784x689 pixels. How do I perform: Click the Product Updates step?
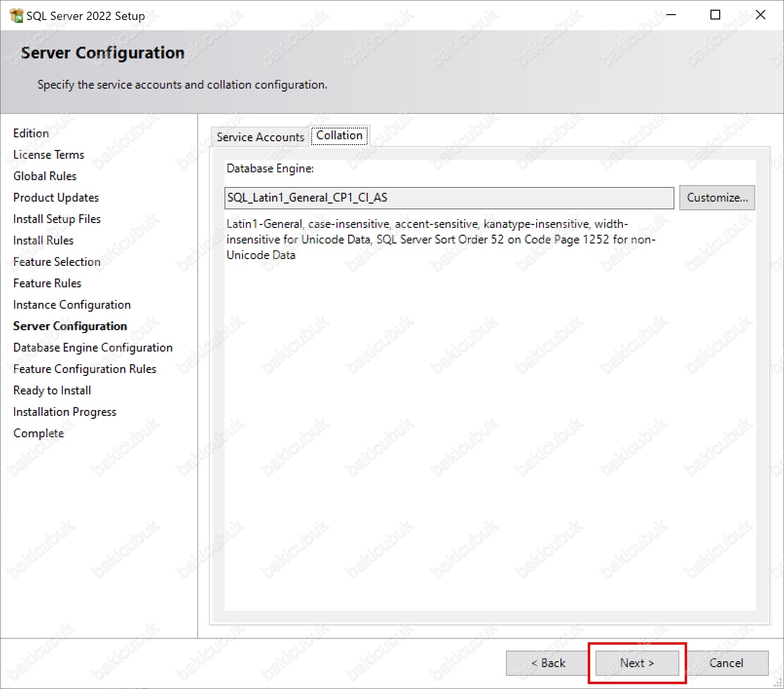(56, 198)
